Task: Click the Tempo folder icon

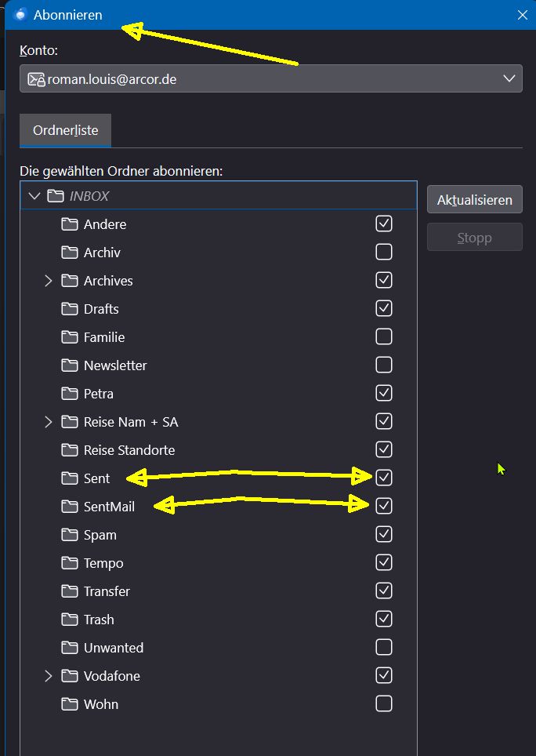Action: 70,562
